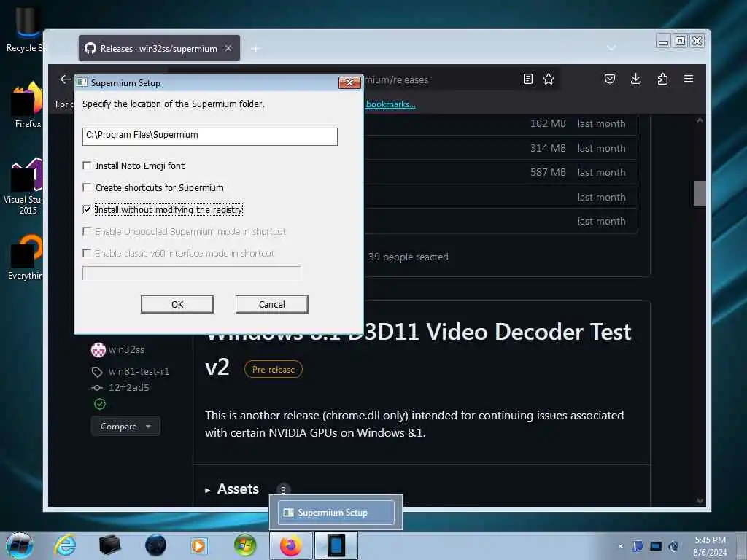Click the green verified check icon

(x=99, y=404)
